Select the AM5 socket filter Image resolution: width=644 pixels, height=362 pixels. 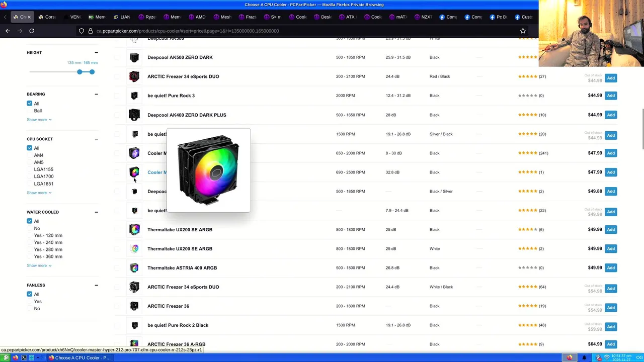[x=39, y=162]
